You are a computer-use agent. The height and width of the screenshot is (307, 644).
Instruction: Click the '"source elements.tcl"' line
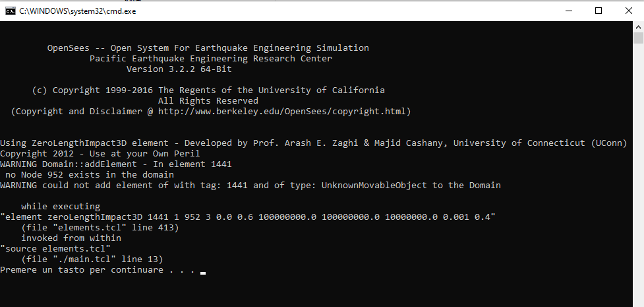(55, 248)
